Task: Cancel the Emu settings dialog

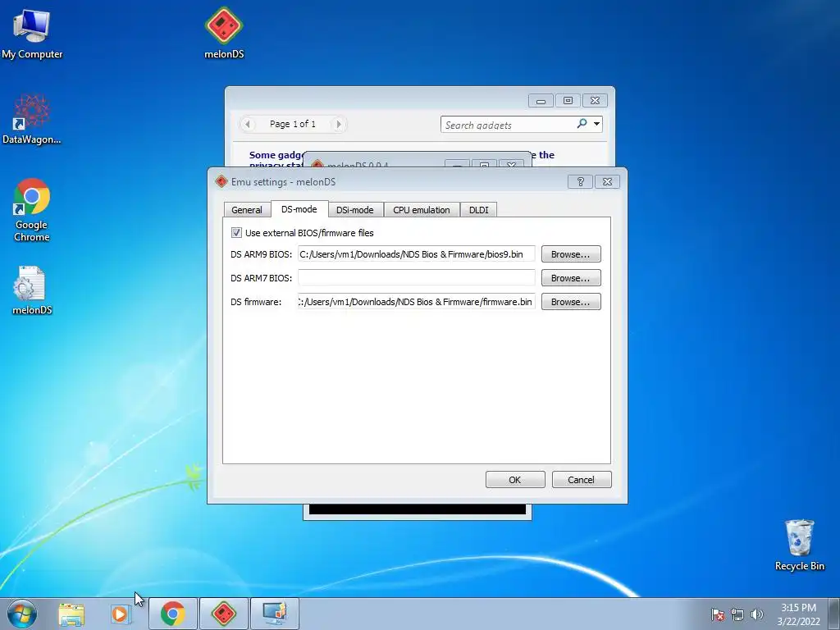Action: (582, 479)
